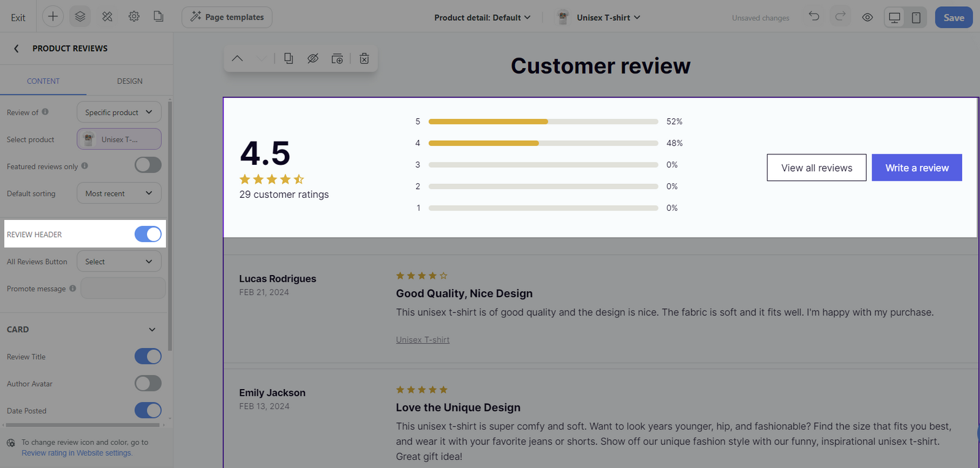The height and width of the screenshot is (468, 980).
Task: Move section up with arrow icon
Action: click(237, 58)
